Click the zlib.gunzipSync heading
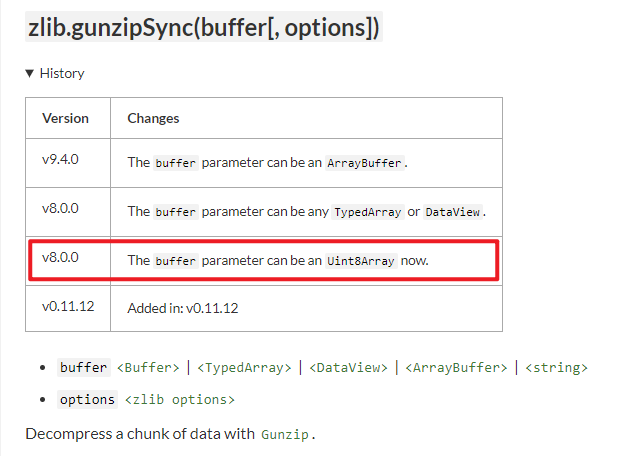Screen dimensions: 628x456 (x=203, y=28)
